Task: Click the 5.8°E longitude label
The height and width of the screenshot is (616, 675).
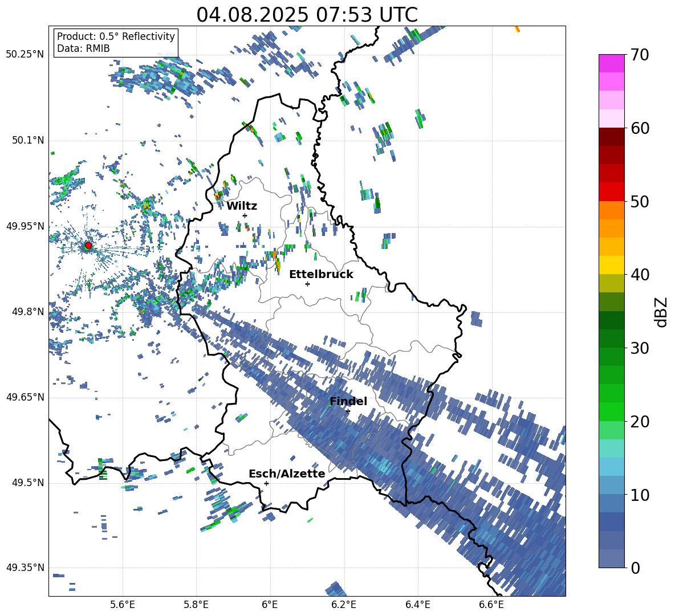Action: 196,605
